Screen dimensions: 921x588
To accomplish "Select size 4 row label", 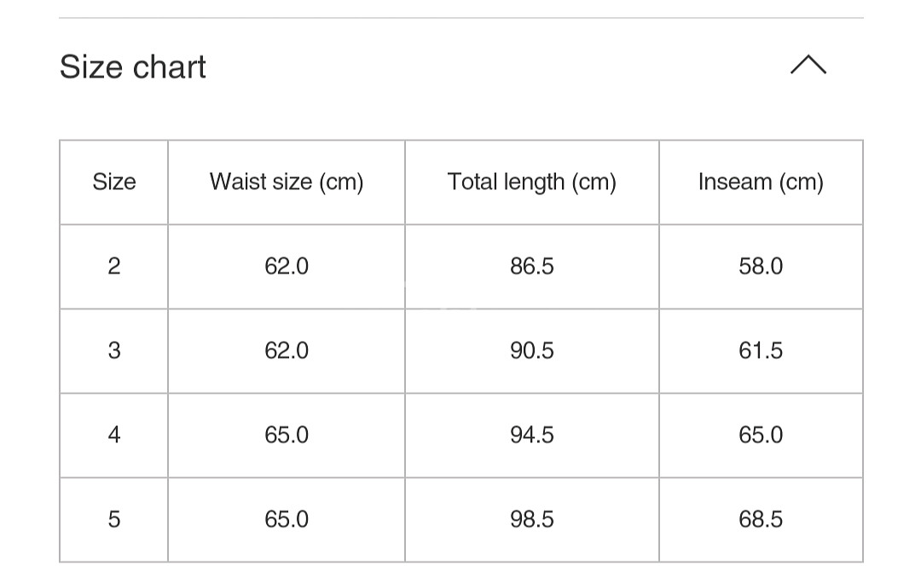I will [x=114, y=435].
